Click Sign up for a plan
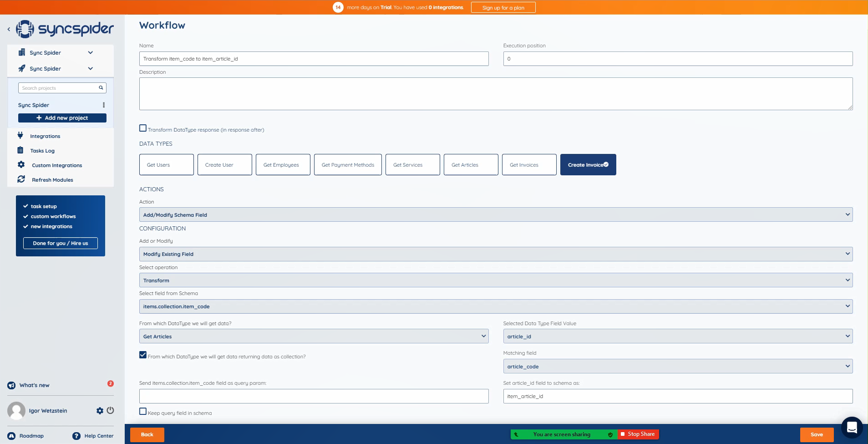The image size is (868, 444). point(503,7)
